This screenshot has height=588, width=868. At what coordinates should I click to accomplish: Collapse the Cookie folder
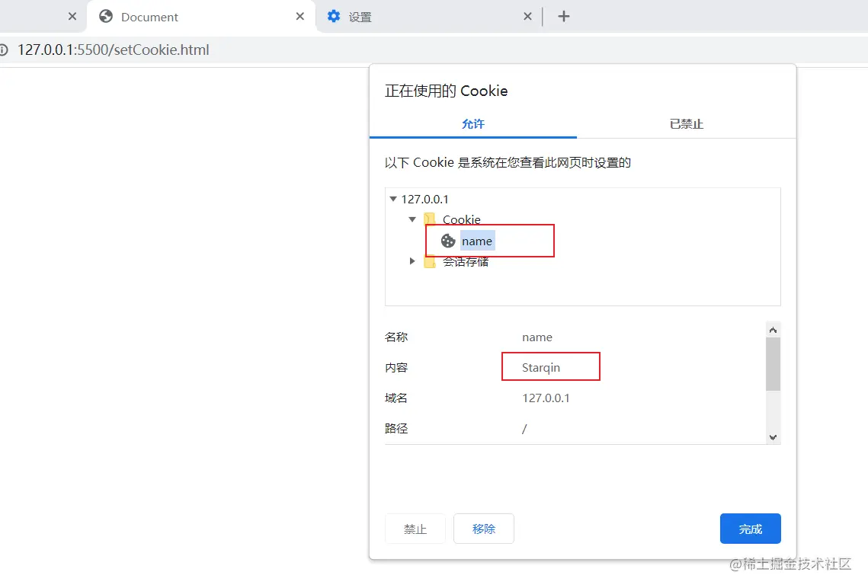coord(412,219)
